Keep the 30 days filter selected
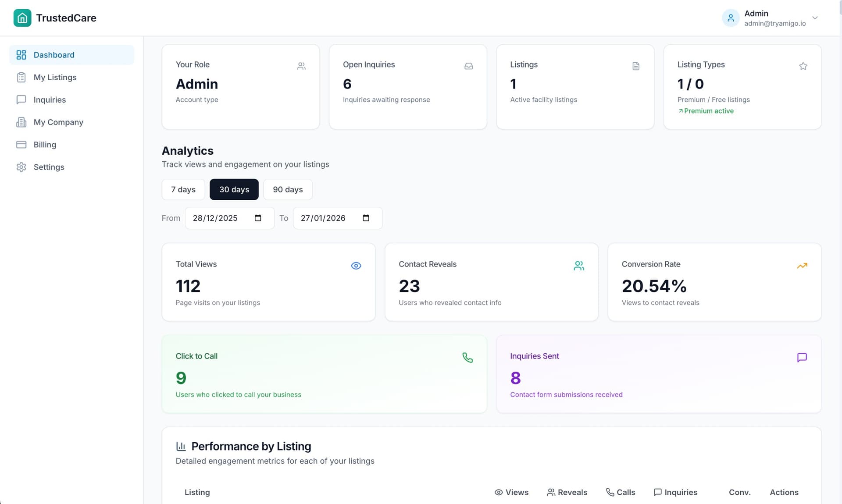Screen dimensions: 842x504 click(234, 189)
